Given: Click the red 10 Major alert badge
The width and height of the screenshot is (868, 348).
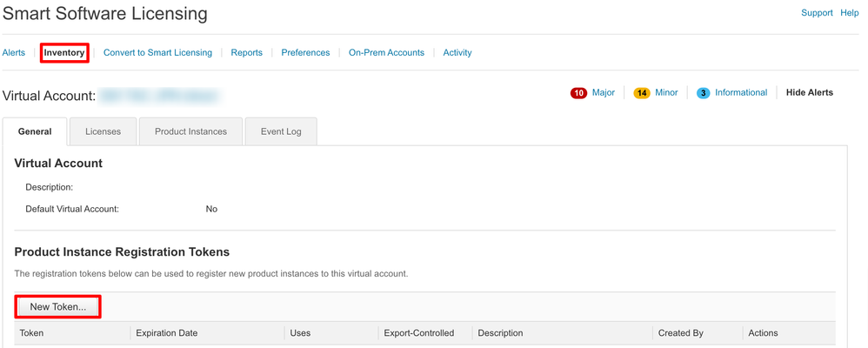Looking at the screenshot, I should click(x=578, y=93).
